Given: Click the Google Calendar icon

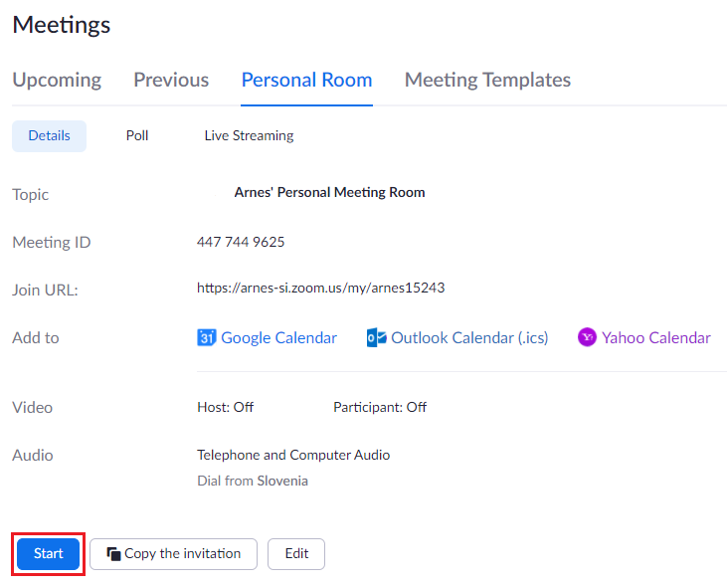Looking at the screenshot, I should (x=206, y=337).
